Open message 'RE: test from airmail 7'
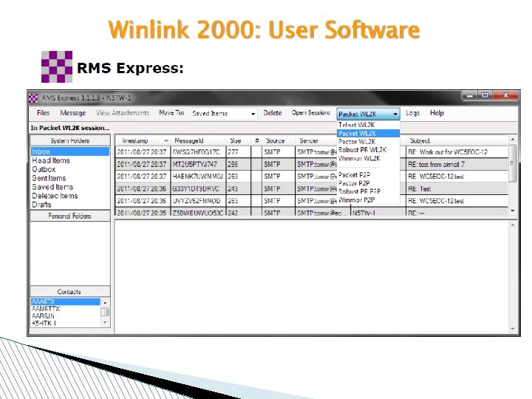Image resolution: width=532 pixels, height=399 pixels. tap(437, 164)
